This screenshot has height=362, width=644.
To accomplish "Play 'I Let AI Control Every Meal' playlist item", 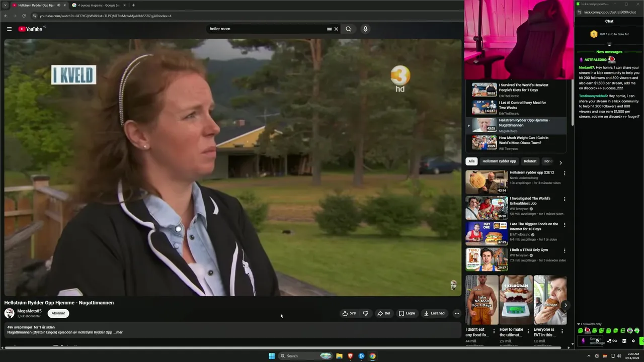I will 516,107.
